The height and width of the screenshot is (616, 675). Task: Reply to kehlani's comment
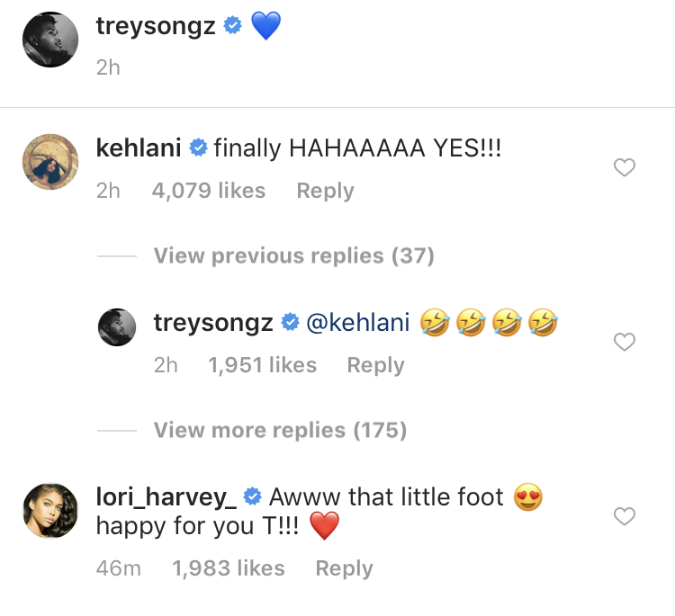(x=325, y=191)
